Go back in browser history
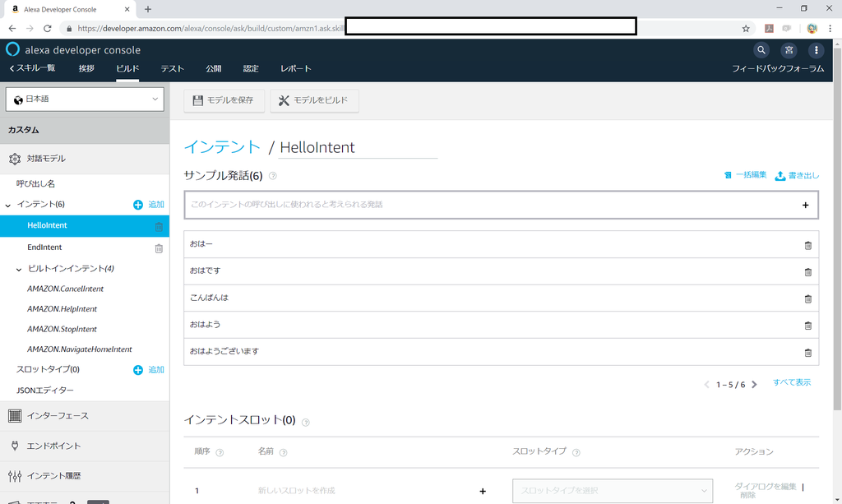Image resolution: width=842 pixels, height=504 pixels. click(12, 29)
